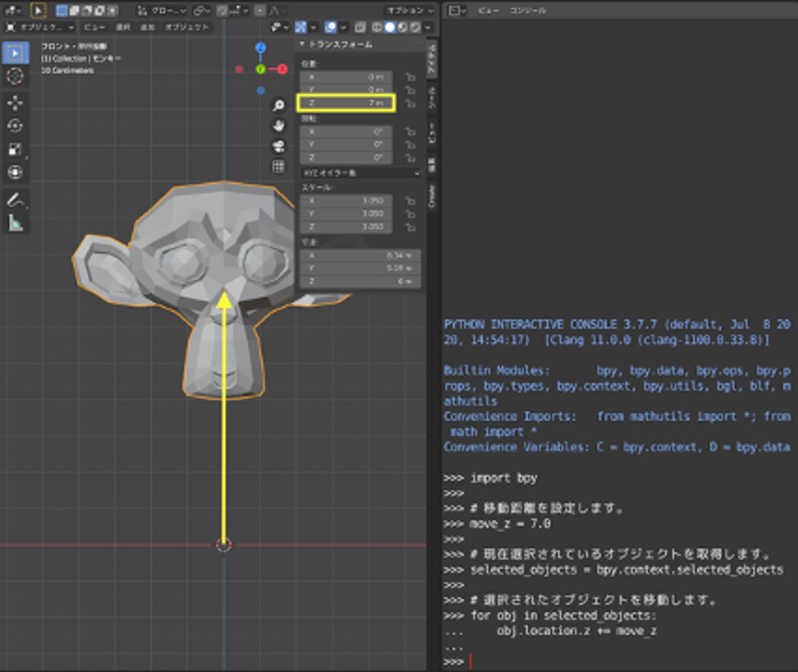Click the hand pan icon in the viewport
The height and width of the screenshot is (672, 798).
[278, 126]
